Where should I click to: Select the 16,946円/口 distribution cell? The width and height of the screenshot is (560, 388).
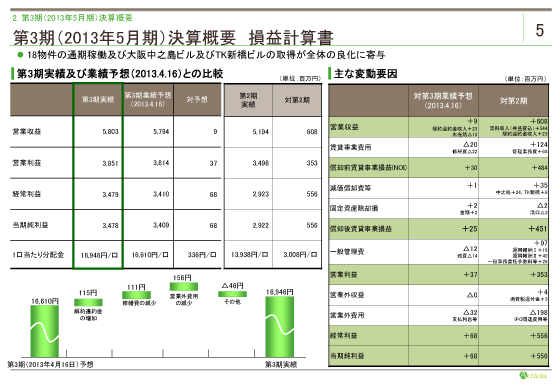99,255
